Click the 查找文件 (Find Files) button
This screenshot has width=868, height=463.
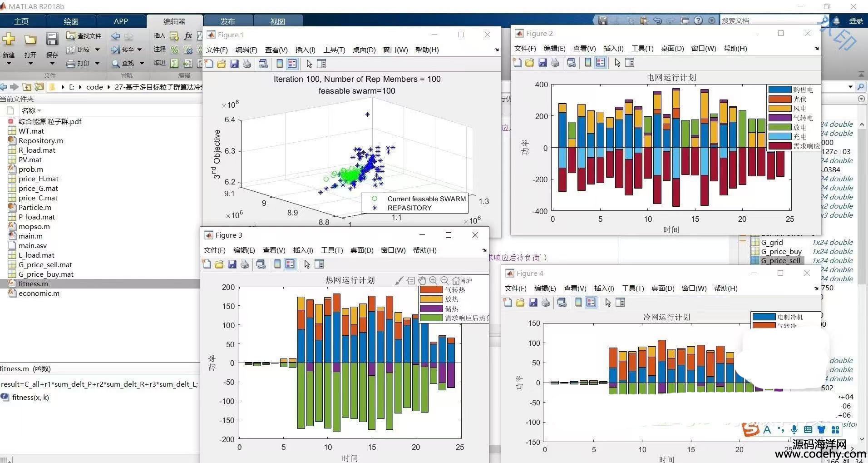coord(84,36)
